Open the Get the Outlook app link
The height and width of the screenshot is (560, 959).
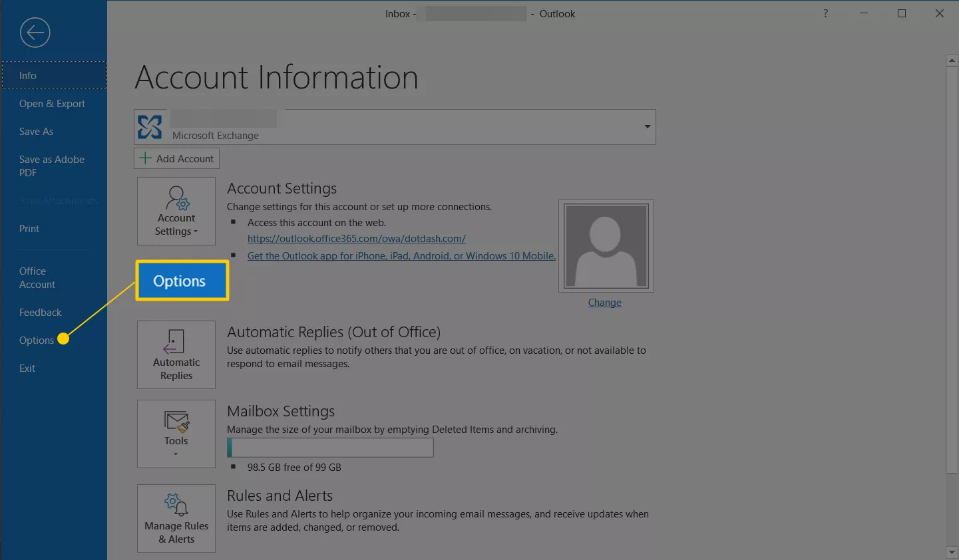click(x=401, y=255)
